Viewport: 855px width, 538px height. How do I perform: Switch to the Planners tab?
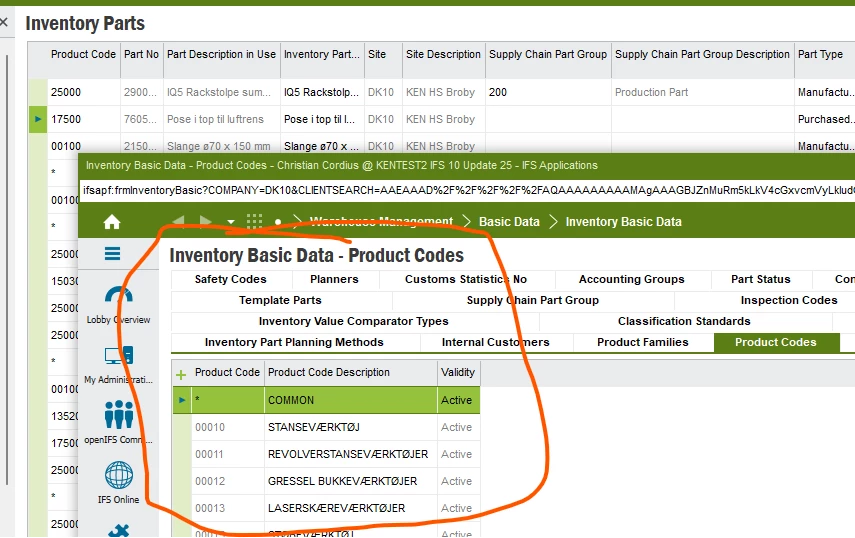[x=334, y=280]
